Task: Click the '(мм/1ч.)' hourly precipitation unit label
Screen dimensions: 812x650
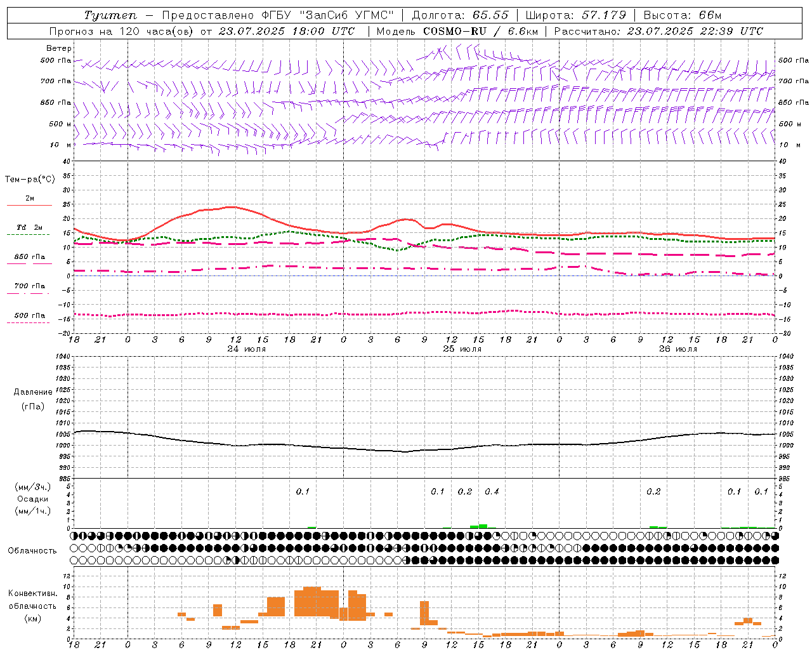Action: (34, 511)
